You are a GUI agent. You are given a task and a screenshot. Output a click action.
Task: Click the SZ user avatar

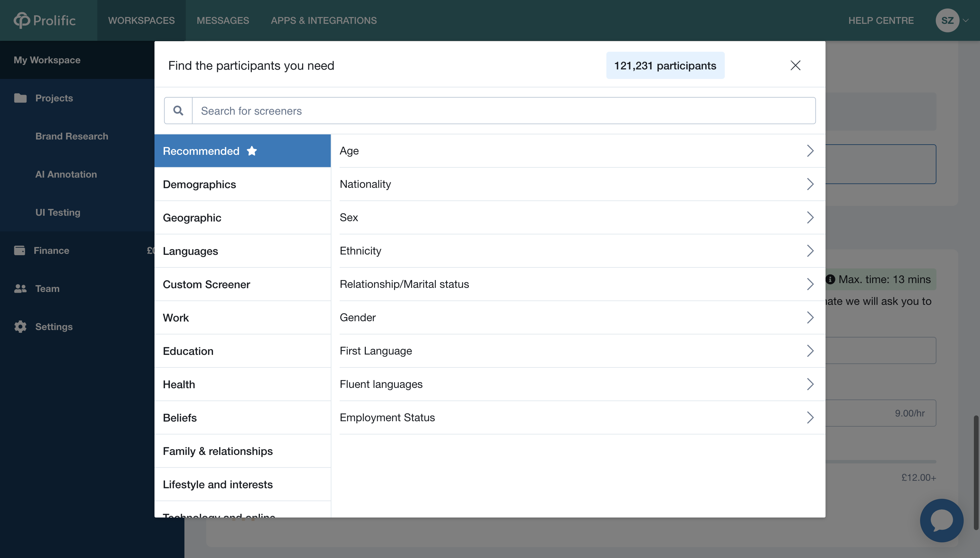[947, 20]
